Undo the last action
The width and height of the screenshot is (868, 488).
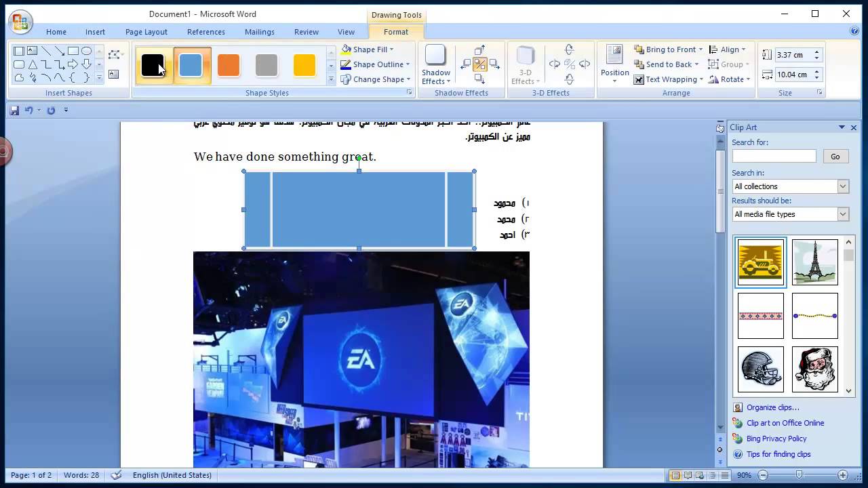point(28,110)
